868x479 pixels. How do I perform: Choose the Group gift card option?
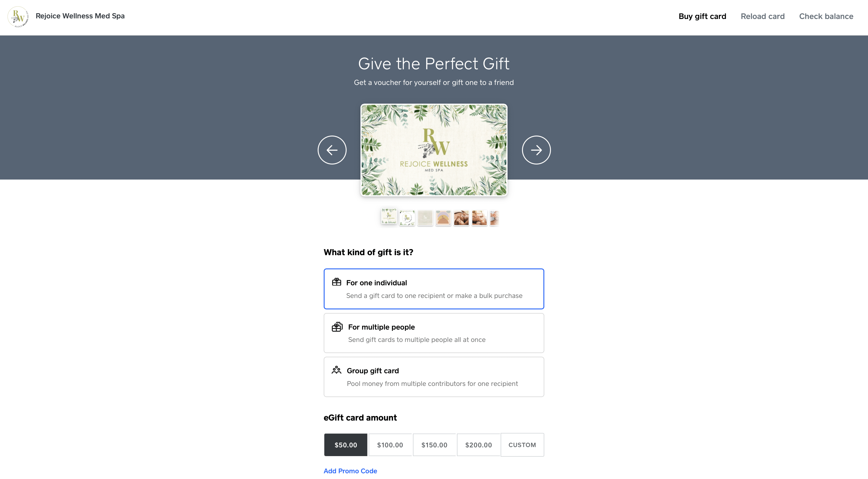coord(434,377)
